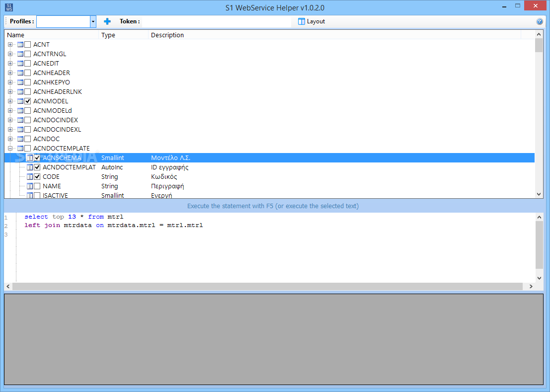550x392 pixels.
Task: Check the NAME field checkbox
Action: click(37, 186)
